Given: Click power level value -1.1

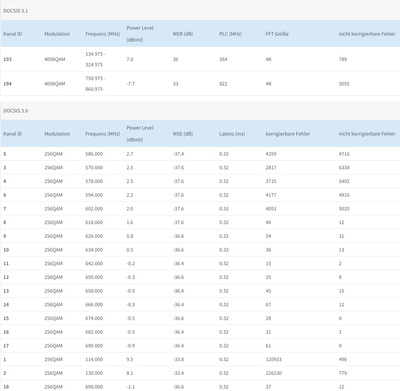Looking at the screenshot, I should click(131, 387).
